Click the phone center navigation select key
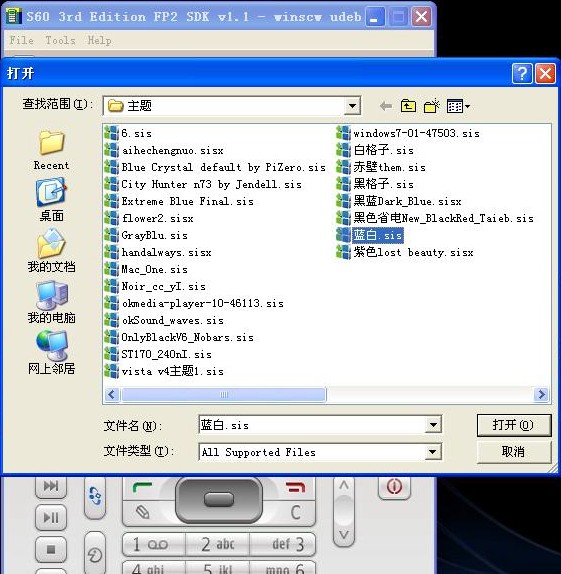 point(219,499)
